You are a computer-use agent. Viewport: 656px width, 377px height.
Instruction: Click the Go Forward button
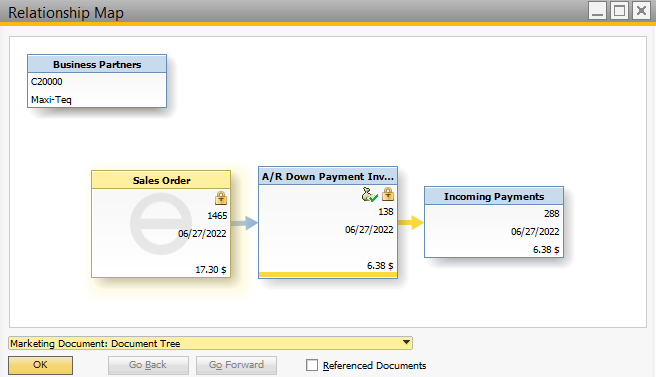pos(236,365)
